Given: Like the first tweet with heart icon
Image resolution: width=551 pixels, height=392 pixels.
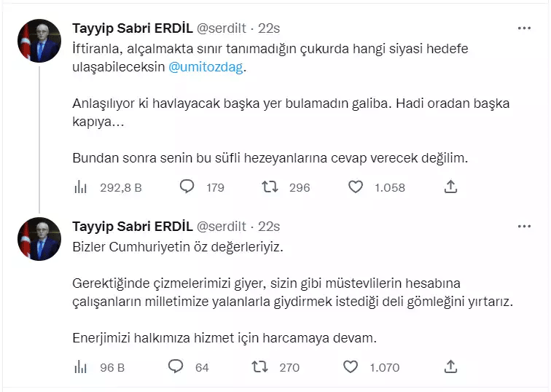Looking at the screenshot, I should (x=355, y=187).
